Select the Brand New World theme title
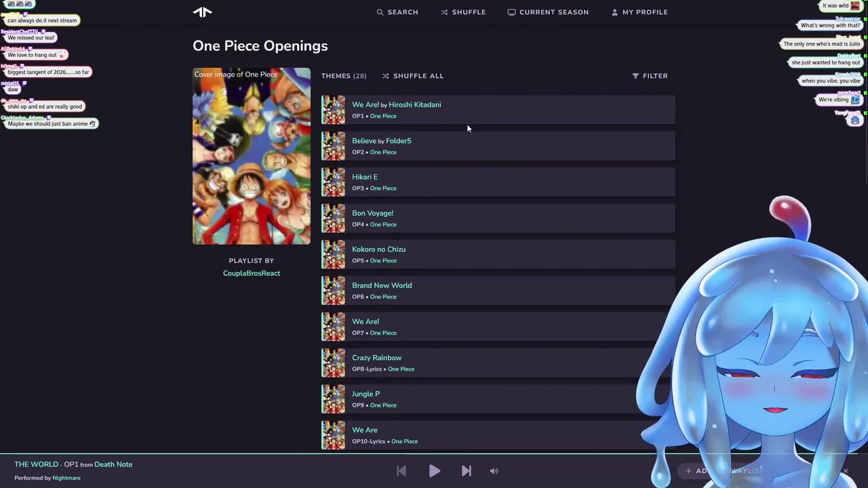868x488 pixels. (382, 285)
